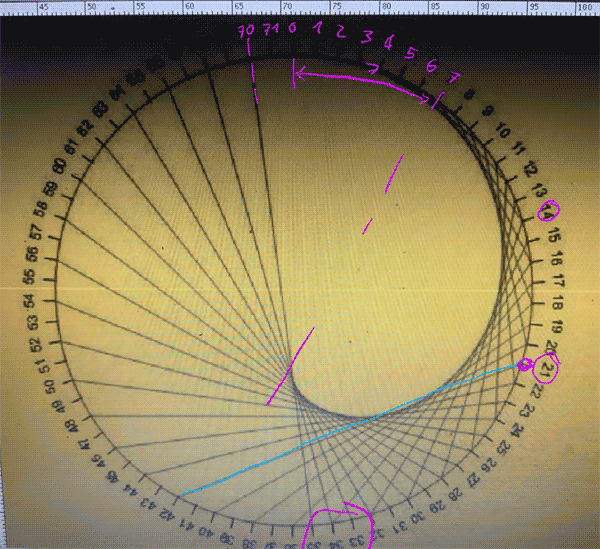
Task: Click the printed number 15 on the circle
Action: coord(554,234)
